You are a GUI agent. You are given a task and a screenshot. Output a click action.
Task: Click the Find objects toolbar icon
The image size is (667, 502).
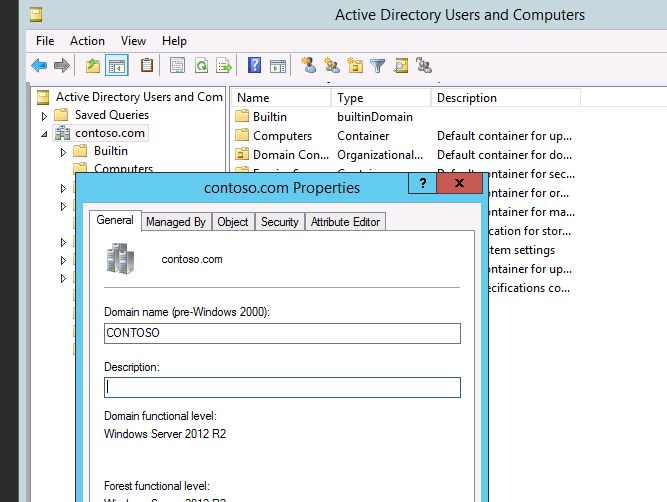click(x=401, y=66)
